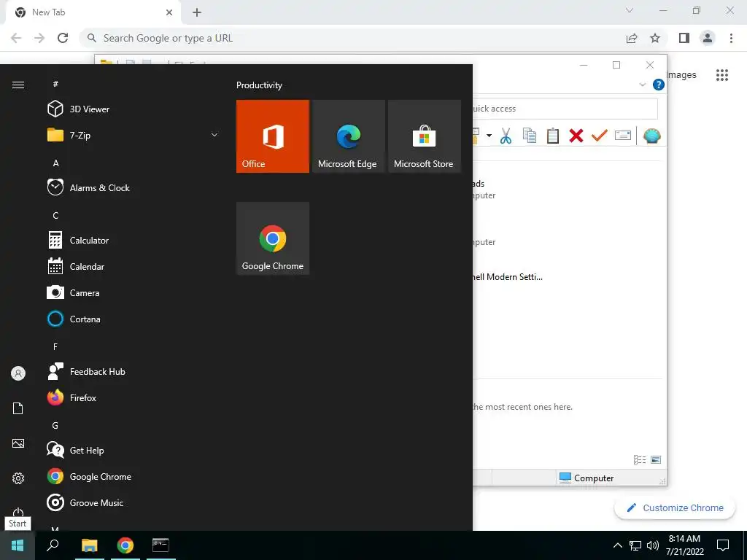Click the Productivity group heading
Image resolution: width=747 pixels, height=560 pixels.
(259, 85)
